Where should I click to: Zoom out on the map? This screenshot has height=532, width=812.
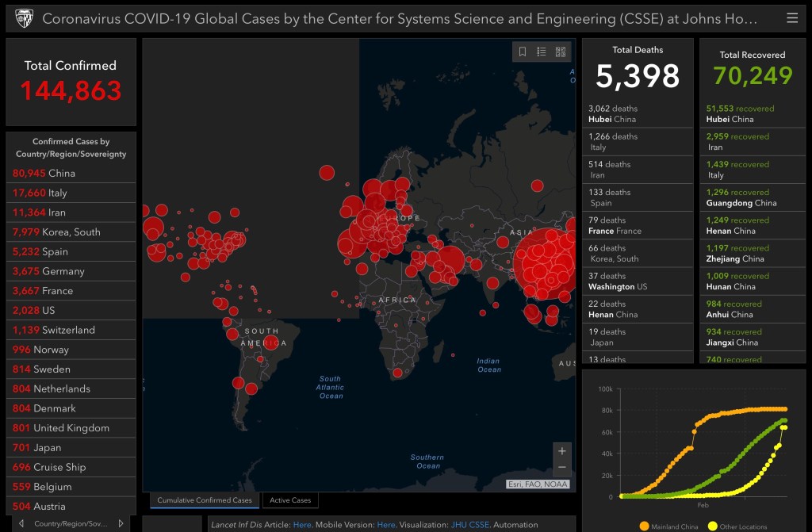(x=561, y=467)
